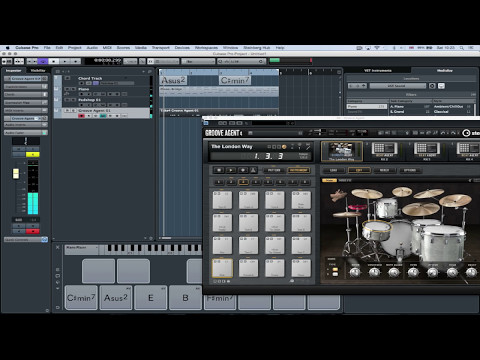Select A. Piano sub category filter
Screen dimensions: 480x360
tap(410, 106)
